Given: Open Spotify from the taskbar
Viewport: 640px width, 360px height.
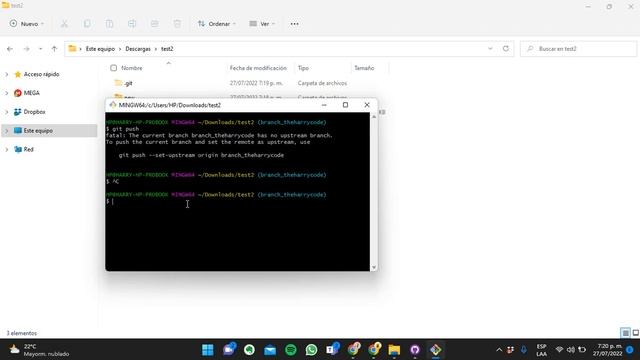Looking at the screenshot, I should [291, 350].
